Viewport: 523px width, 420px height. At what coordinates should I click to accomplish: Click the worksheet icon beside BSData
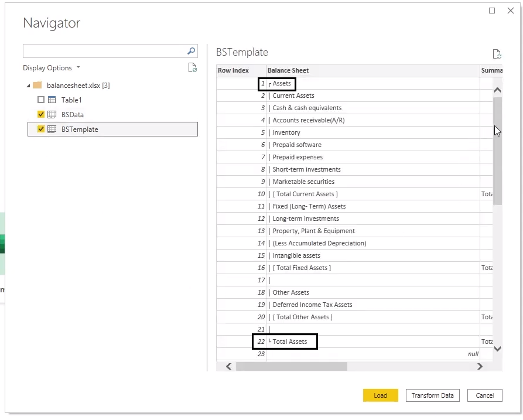pos(50,114)
